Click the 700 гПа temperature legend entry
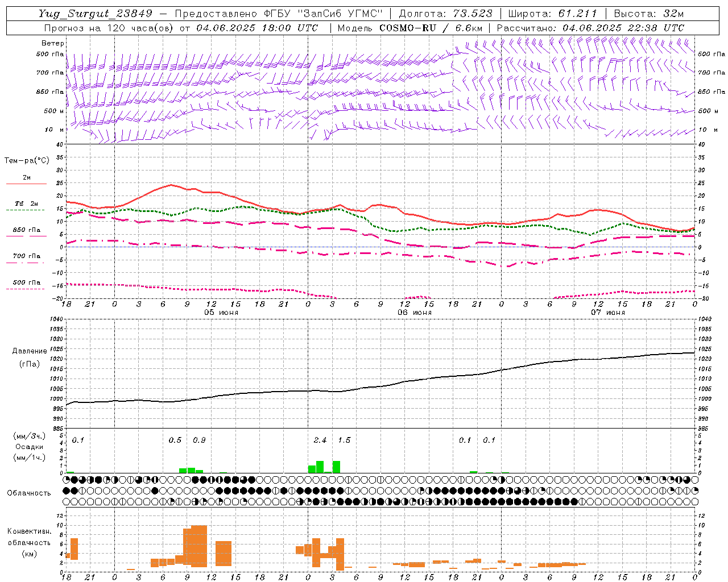The image size is (728, 582). 26,256
